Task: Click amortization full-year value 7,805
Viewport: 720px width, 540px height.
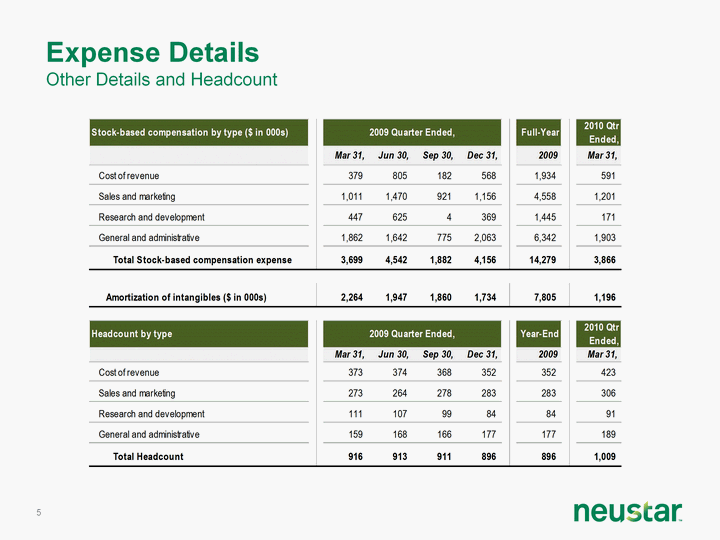Action: click(545, 298)
